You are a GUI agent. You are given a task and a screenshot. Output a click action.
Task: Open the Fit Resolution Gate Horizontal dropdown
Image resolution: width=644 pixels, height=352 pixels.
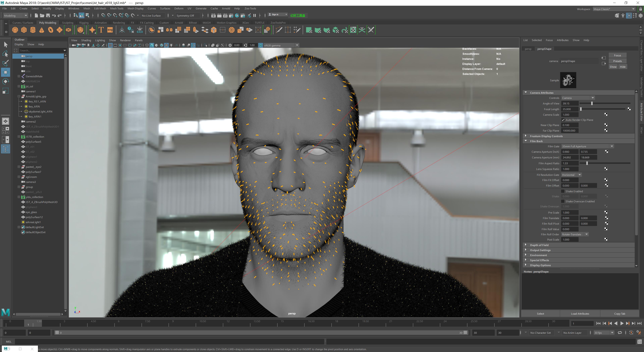coord(572,175)
